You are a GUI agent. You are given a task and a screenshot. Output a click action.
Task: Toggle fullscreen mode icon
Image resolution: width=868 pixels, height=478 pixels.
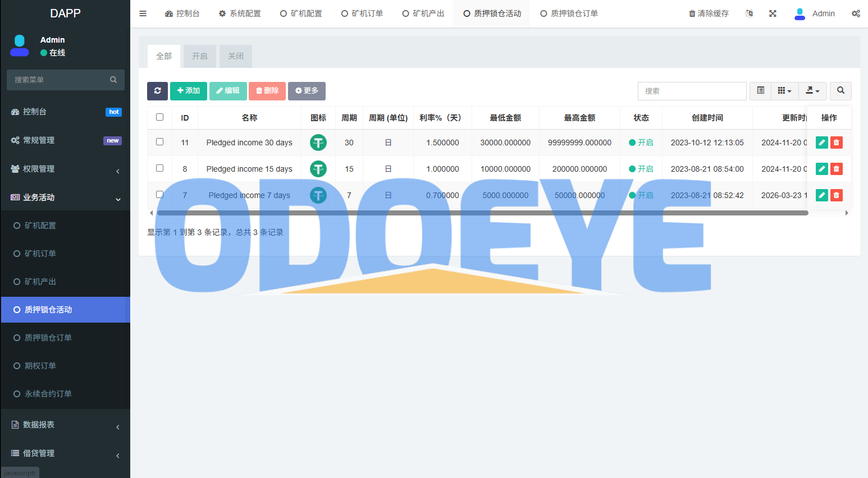[x=773, y=13]
